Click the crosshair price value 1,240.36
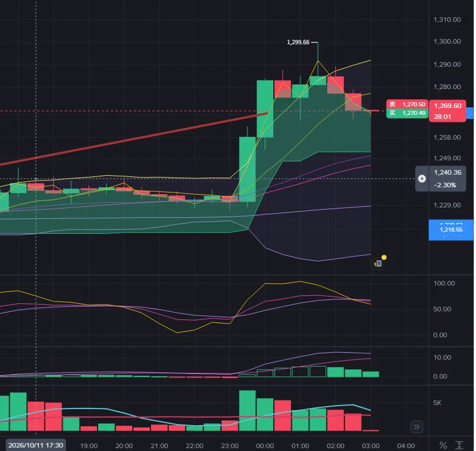This screenshot has height=451, width=476. (447, 172)
